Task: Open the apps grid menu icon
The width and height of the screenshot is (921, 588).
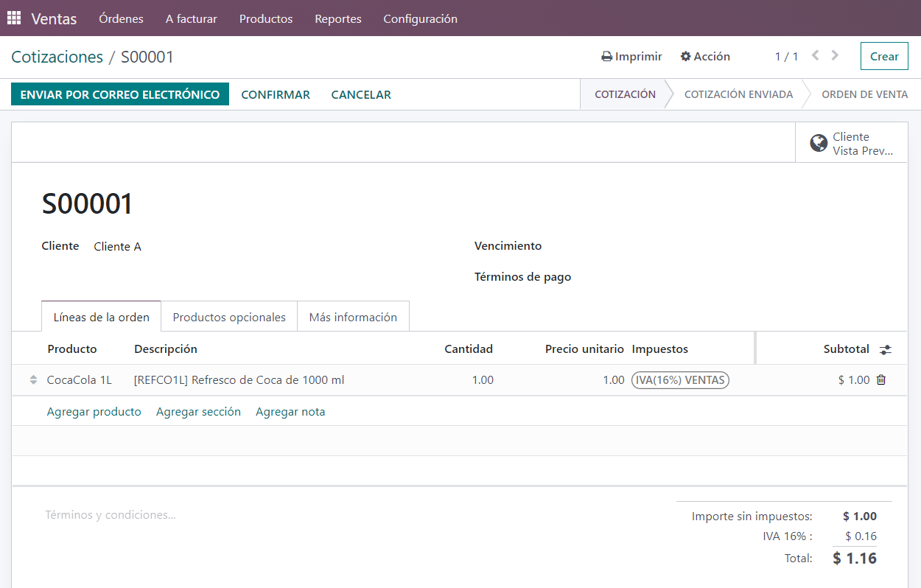Action: click(x=14, y=18)
